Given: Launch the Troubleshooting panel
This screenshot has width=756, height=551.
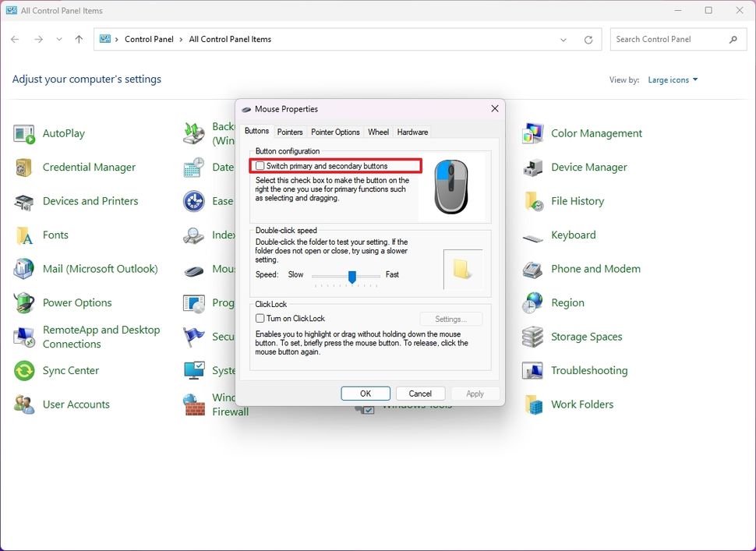Looking at the screenshot, I should (x=588, y=370).
